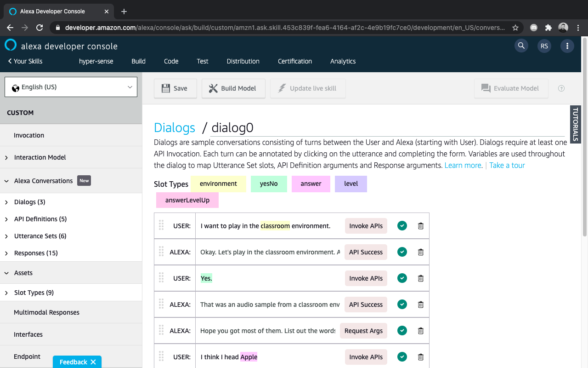Click the help question mark near Evaluate Model
Screen dimensions: 588x368
tap(561, 88)
